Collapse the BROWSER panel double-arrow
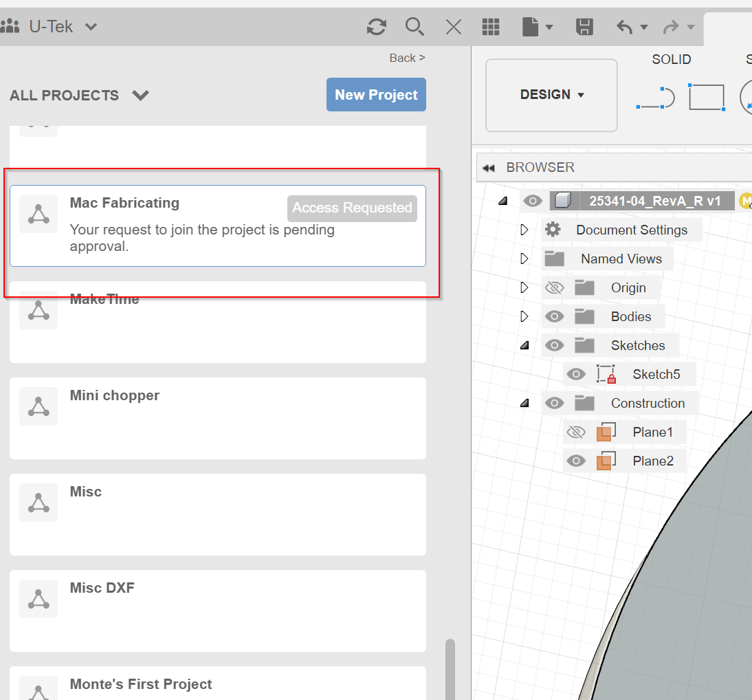The height and width of the screenshot is (700, 752). tap(489, 168)
